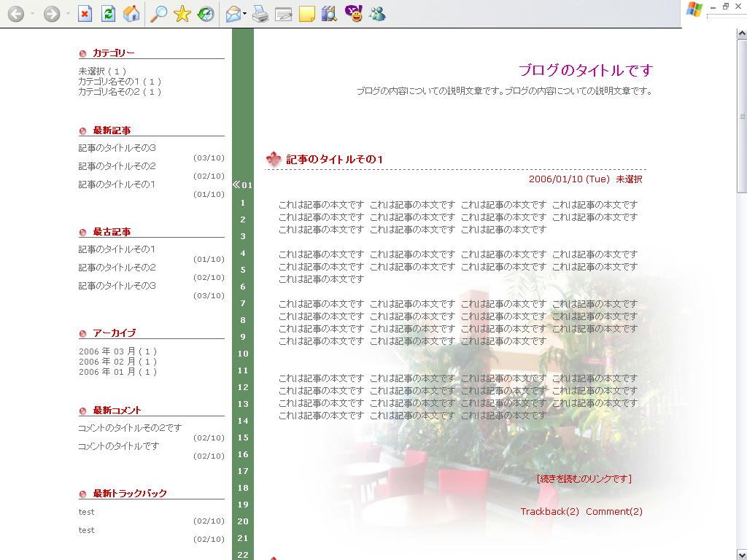Open 記事のタイトルその1 under 最新記事
The image size is (747, 560).
point(117,184)
